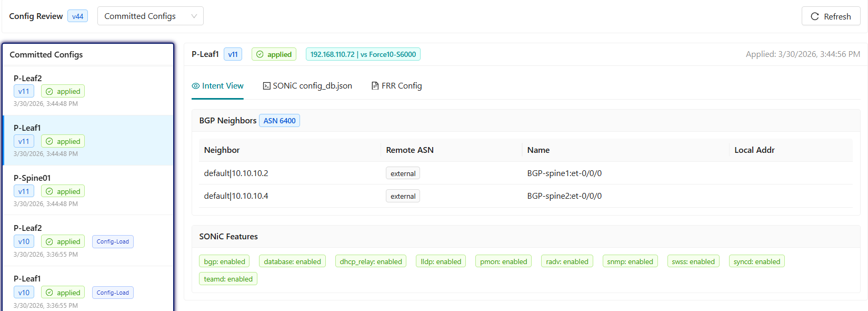Screen dimensions: 868x311
Task: Click Config-Load tag on P-Leaf1 v10
Action: [x=113, y=293]
